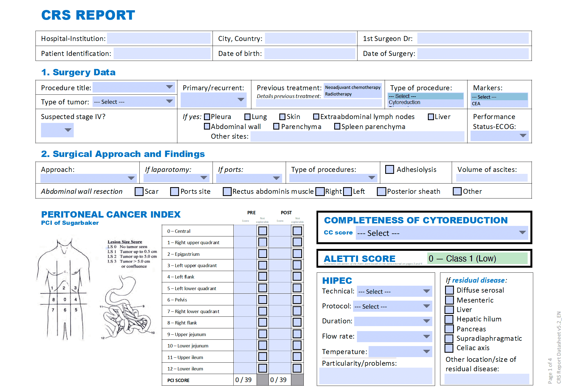Check POST not explorable for 6 – Pelvis
This screenshot has width=567, height=392.
(x=297, y=300)
